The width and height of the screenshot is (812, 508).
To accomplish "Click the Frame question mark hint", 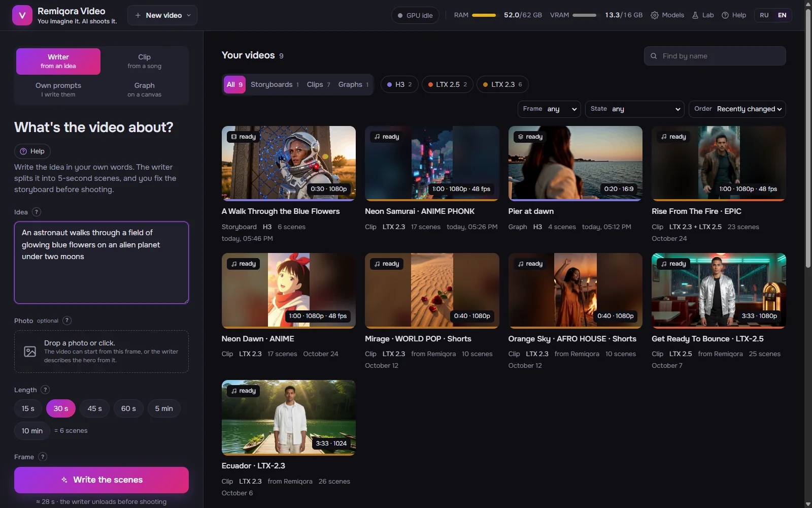I will (43, 457).
